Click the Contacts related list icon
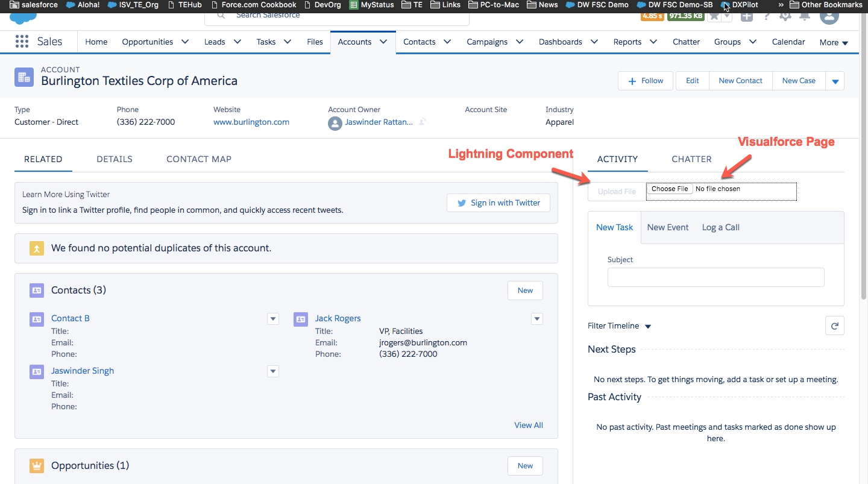Viewport: 868px width, 484px height. pos(37,290)
